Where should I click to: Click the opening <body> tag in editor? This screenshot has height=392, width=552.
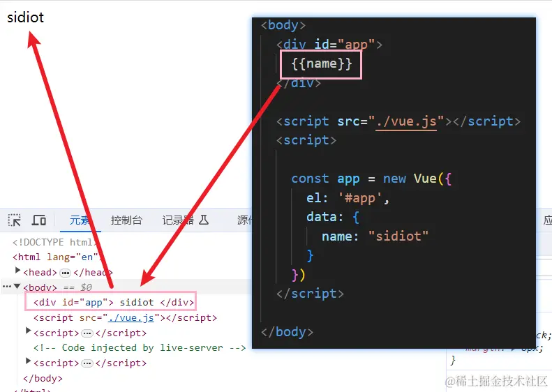pos(283,25)
